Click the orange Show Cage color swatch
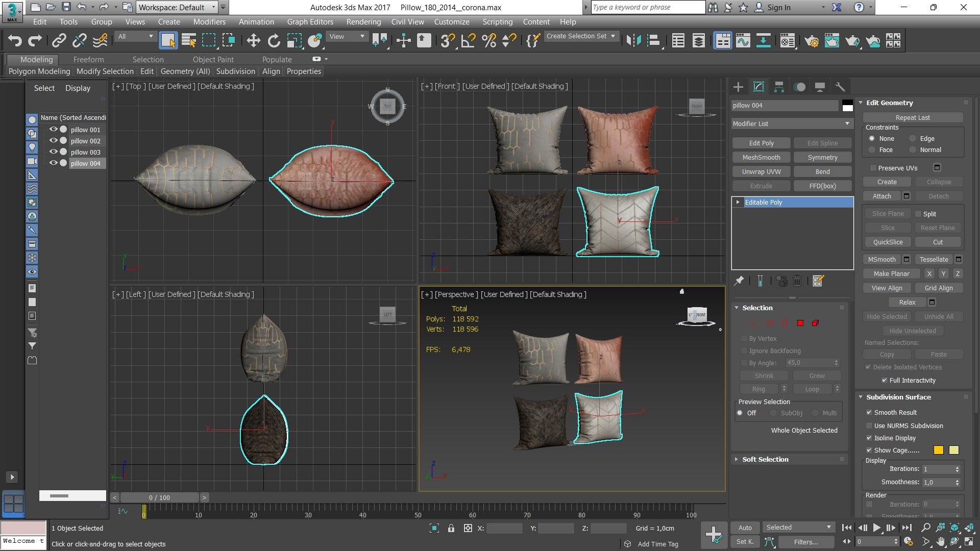The height and width of the screenshot is (551, 980). point(938,450)
